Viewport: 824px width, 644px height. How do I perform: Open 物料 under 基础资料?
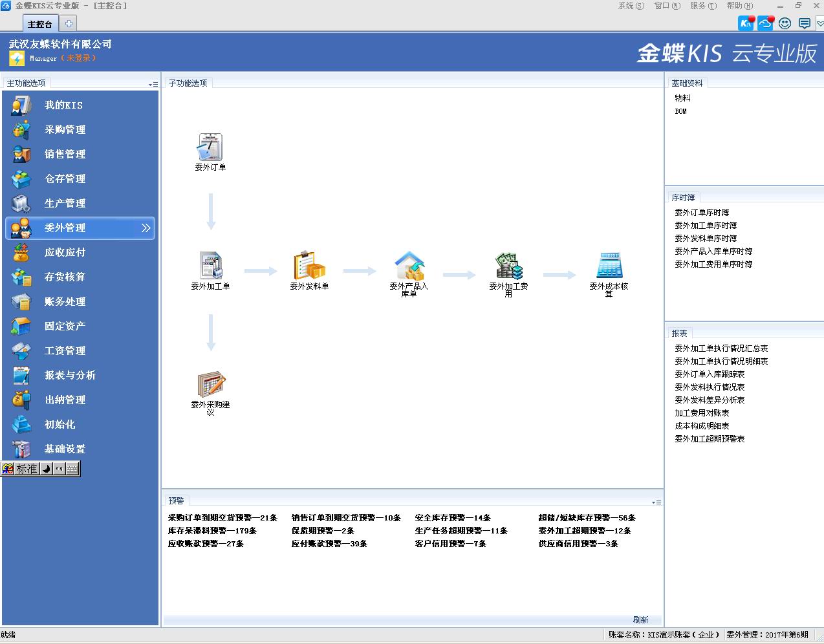pyautogui.click(x=682, y=98)
